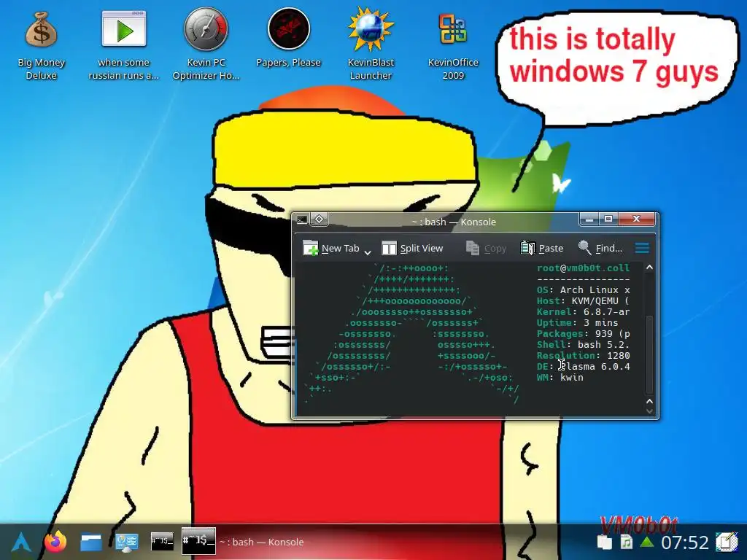Click the "Host: KVM/QEMU (" terminal line

(583, 301)
